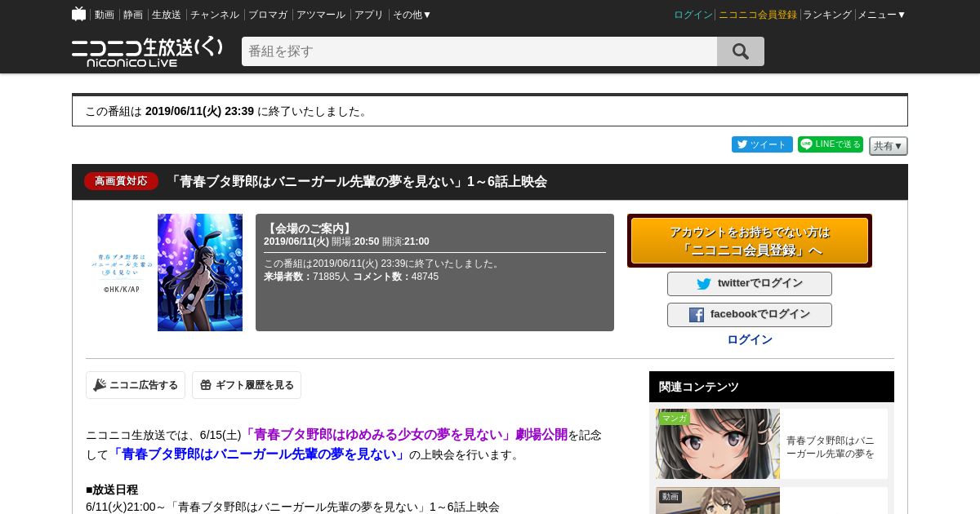
Task: Click the コメント数：48745 text
Action: 395,277
